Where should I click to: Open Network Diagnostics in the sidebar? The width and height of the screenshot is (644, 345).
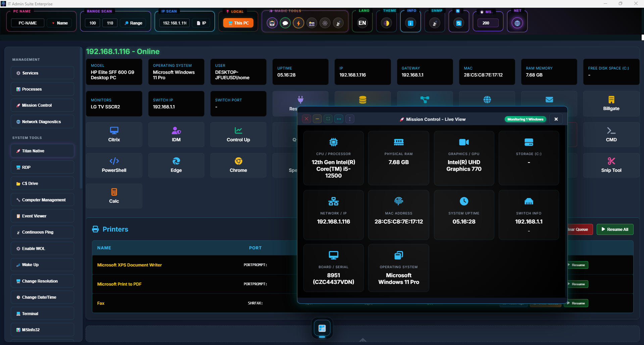tap(42, 121)
